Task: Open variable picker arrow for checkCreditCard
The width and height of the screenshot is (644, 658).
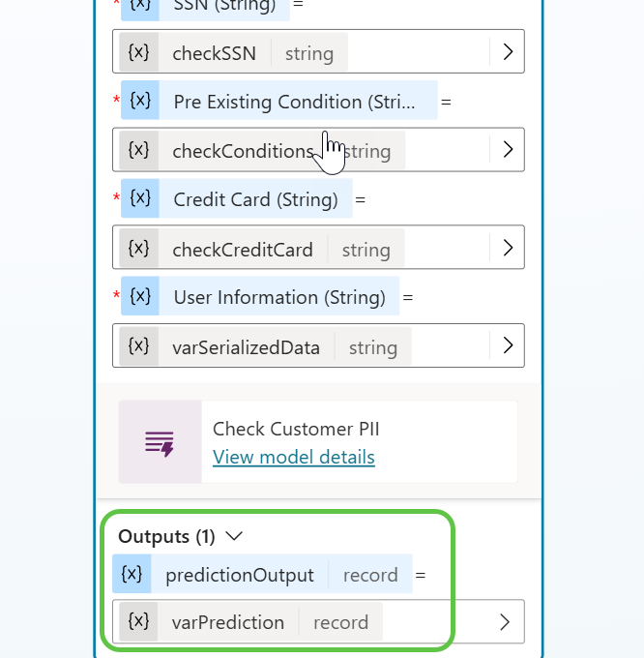Action: 508,249
